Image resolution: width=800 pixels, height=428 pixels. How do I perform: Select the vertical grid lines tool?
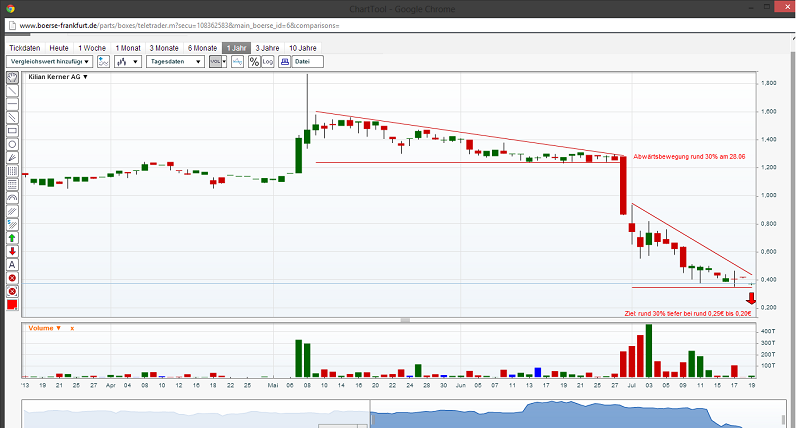(x=12, y=171)
